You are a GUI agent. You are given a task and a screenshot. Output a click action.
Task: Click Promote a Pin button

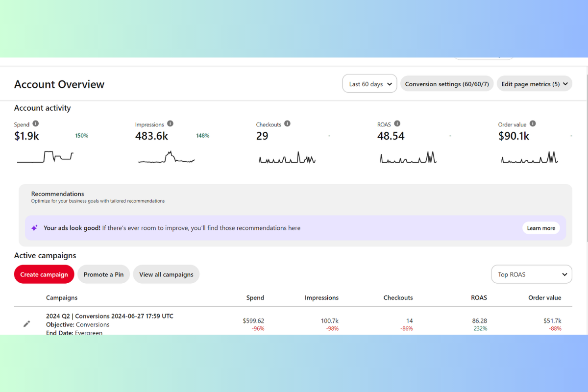point(103,274)
